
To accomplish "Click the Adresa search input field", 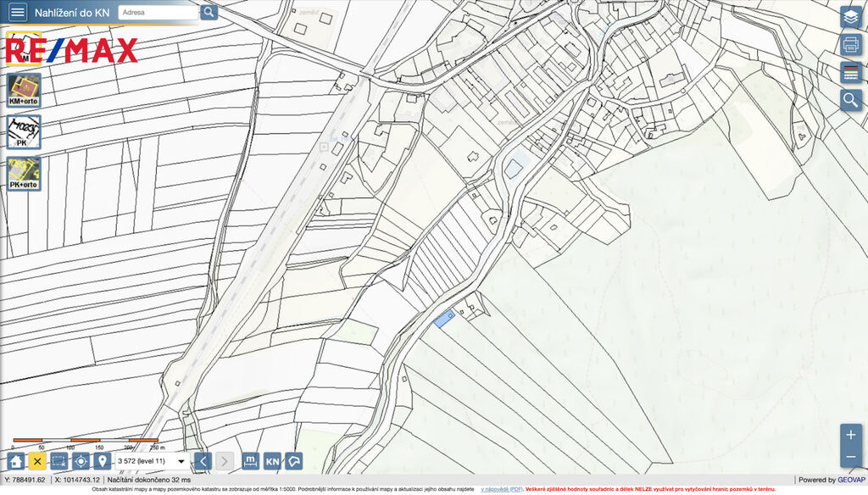I will point(158,13).
